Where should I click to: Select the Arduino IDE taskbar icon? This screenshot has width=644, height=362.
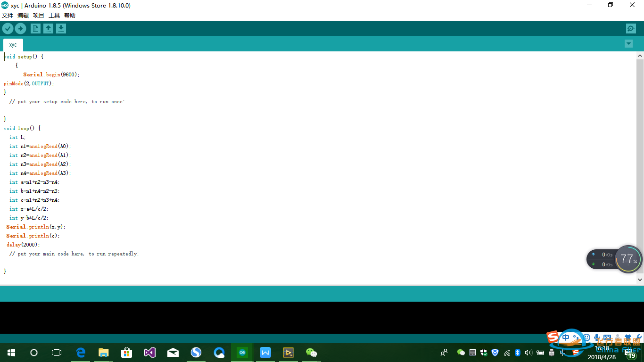[x=242, y=353]
